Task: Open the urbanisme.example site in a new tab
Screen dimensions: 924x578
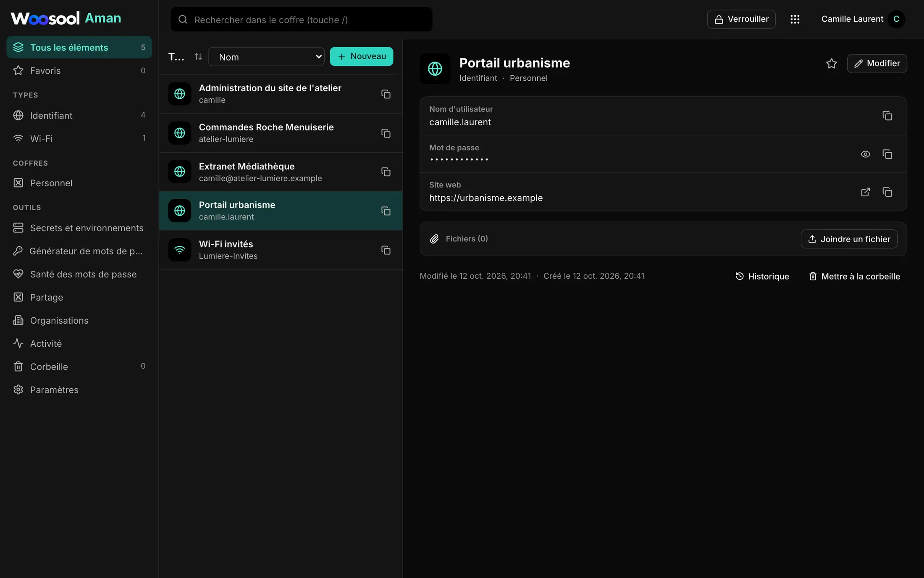Action: point(865,192)
